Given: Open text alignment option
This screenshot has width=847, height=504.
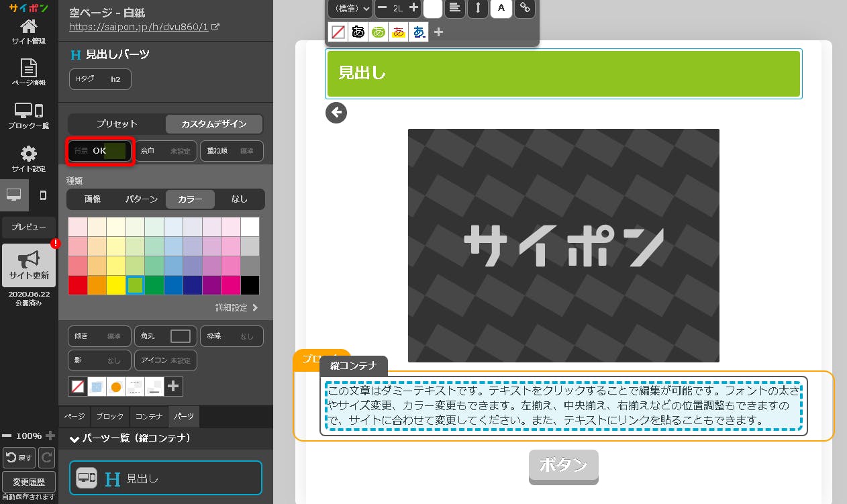Looking at the screenshot, I should pyautogui.click(x=456, y=8).
